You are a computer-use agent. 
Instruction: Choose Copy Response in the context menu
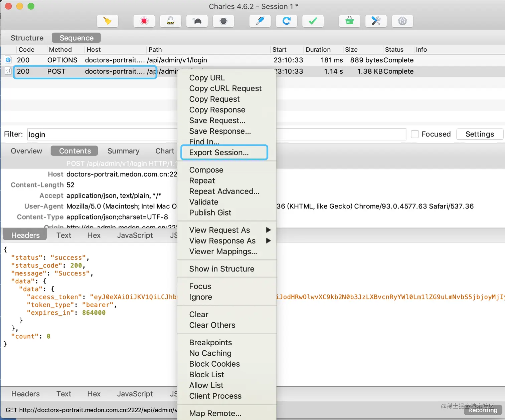tap(217, 110)
